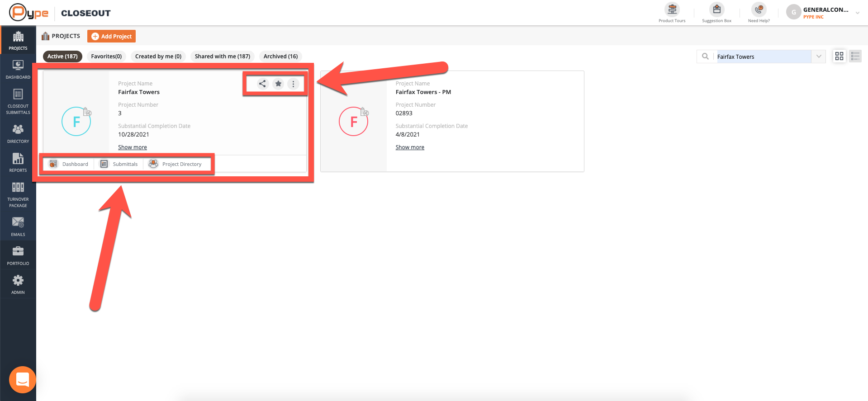Go to Dashboard in the sidebar

pyautogui.click(x=18, y=69)
